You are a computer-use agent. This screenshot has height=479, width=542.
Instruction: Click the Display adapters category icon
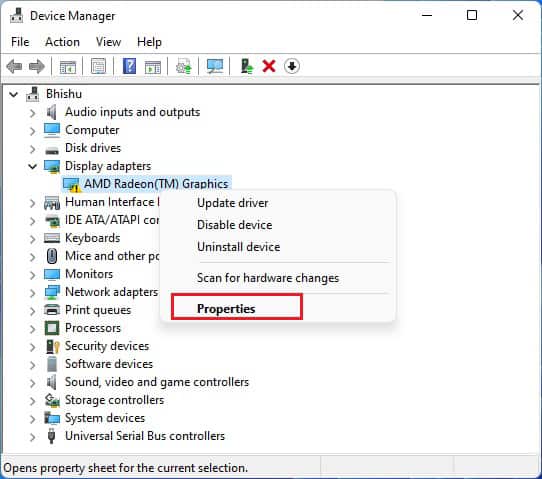point(52,166)
